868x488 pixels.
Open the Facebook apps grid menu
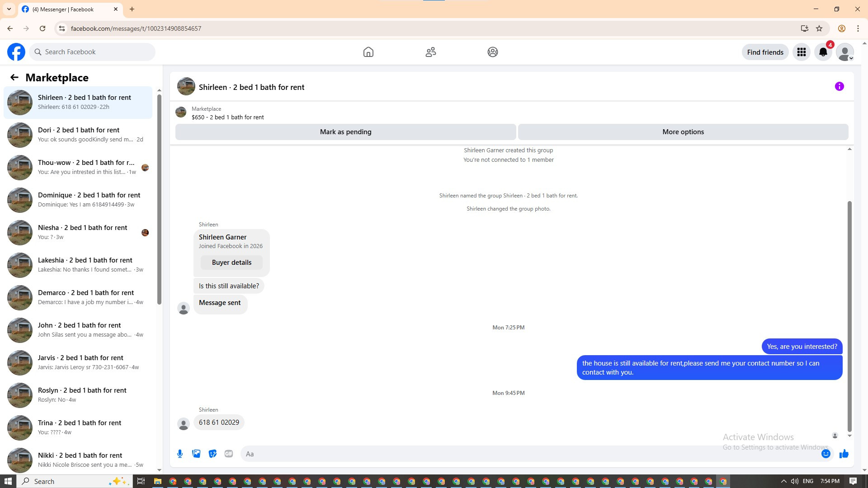pos(801,52)
